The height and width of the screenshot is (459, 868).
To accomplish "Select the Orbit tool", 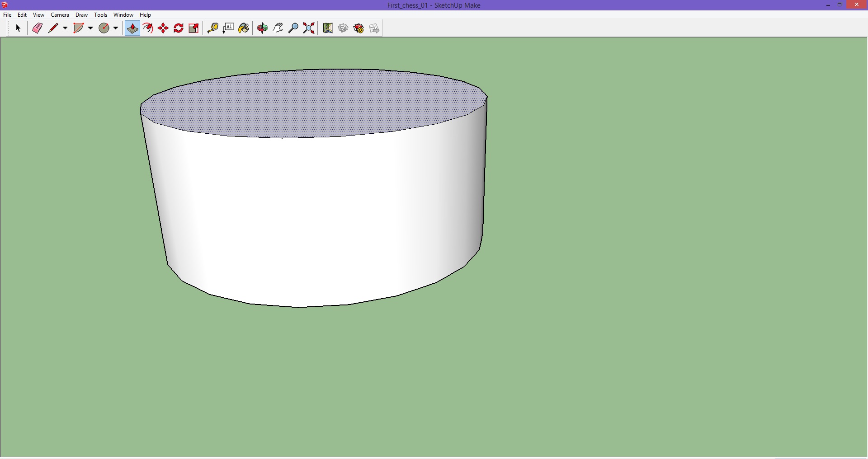I will pyautogui.click(x=262, y=28).
